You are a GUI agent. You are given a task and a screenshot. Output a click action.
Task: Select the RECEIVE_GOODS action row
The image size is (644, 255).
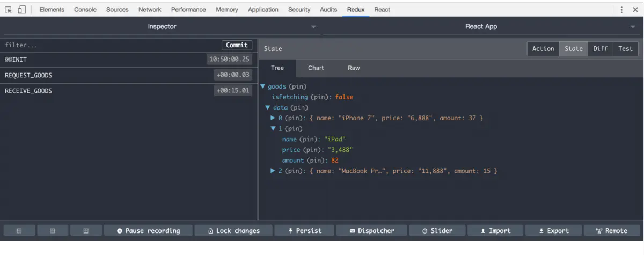click(x=129, y=91)
